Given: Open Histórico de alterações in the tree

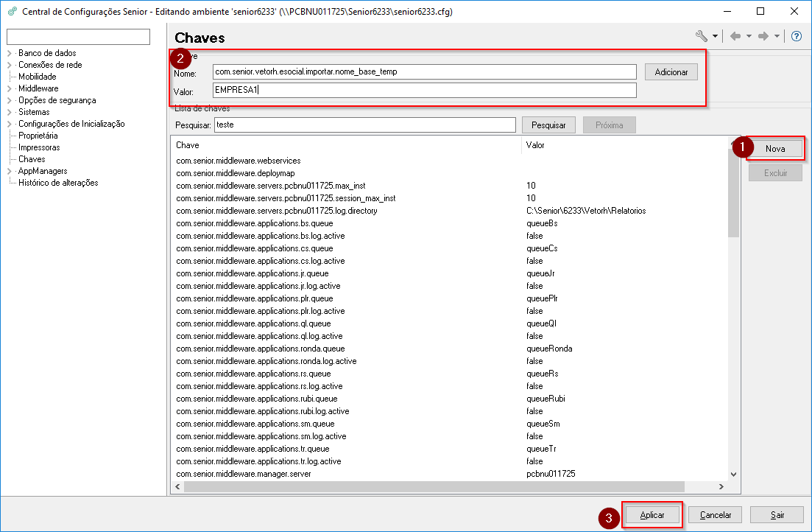Looking at the screenshot, I should [57, 183].
